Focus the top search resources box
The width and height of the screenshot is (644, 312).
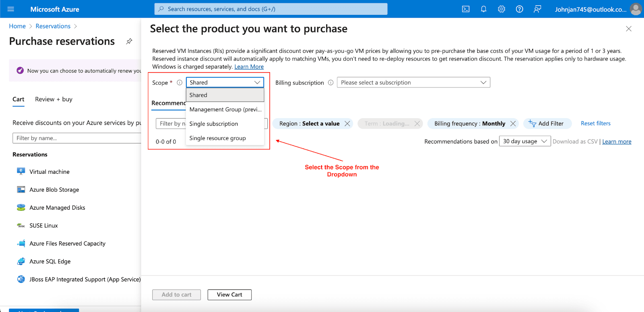[x=271, y=9]
